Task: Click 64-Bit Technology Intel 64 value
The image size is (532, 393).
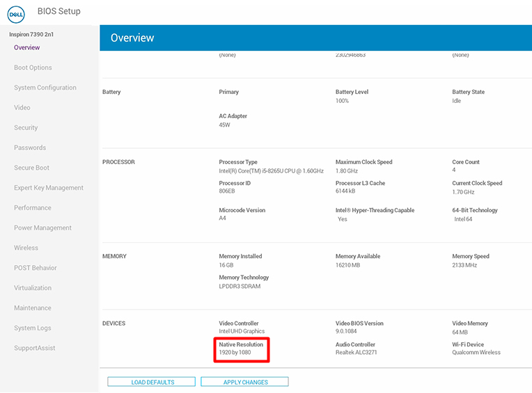Action: click(463, 219)
